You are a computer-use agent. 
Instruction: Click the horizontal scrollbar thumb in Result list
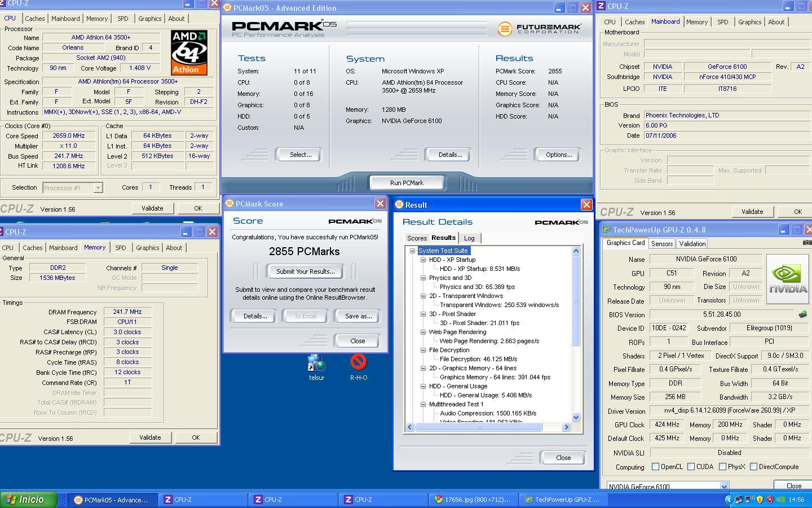click(479, 427)
